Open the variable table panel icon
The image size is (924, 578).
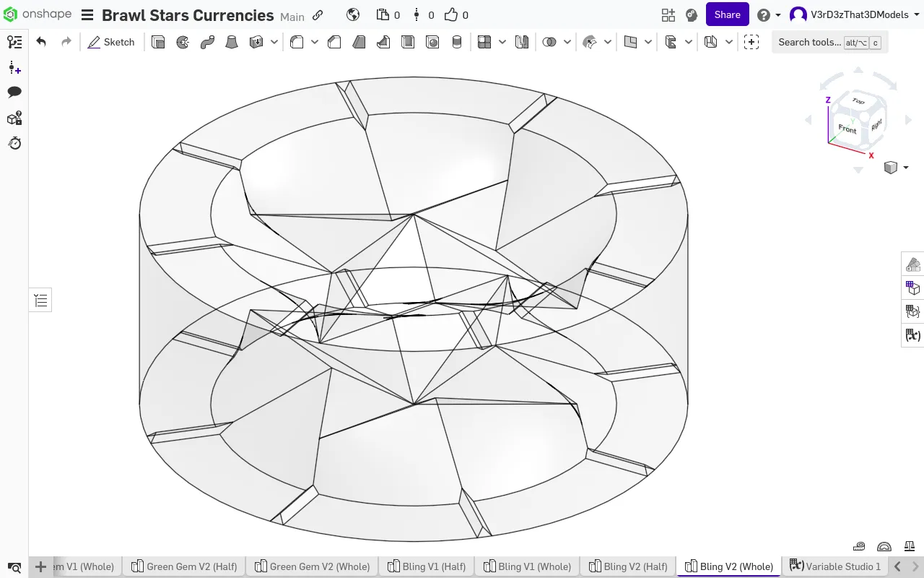pyautogui.click(x=913, y=335)
